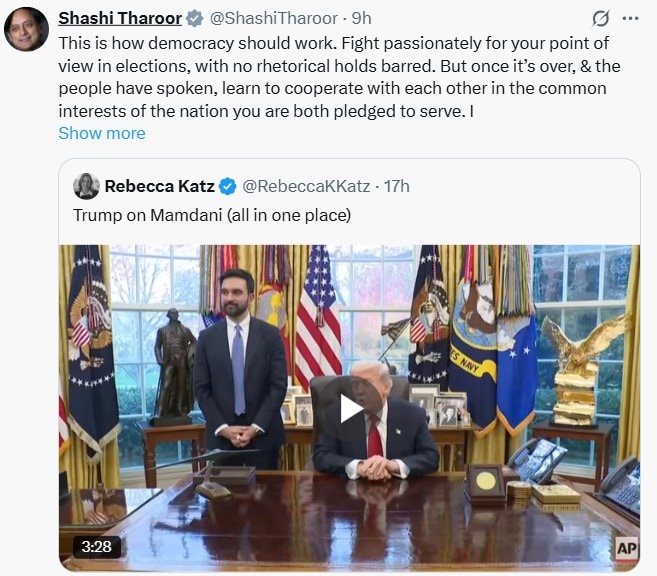657x576 pixels.
Task: Open the 9h post timestamp
Action: 360,19
